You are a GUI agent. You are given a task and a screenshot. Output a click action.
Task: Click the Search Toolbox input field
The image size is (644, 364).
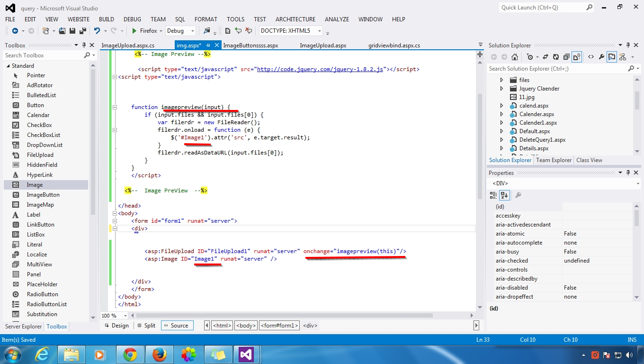pyautogui.click(x=43, y=55)
